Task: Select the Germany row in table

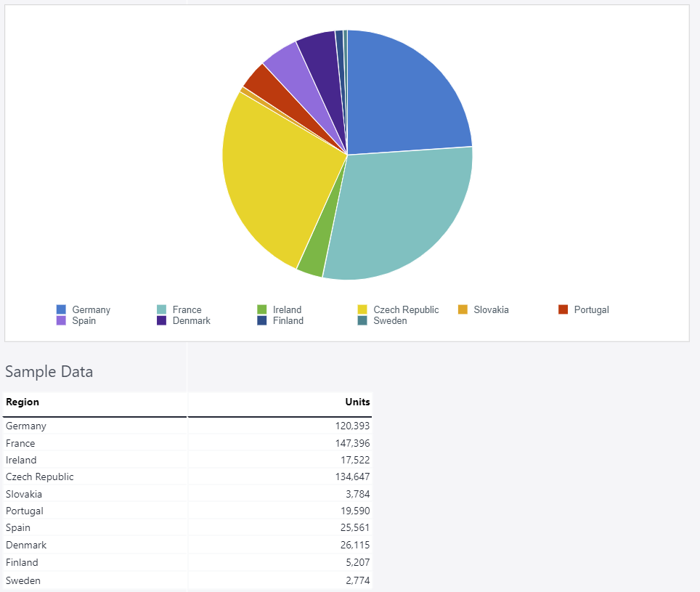Action: [26, 426]
